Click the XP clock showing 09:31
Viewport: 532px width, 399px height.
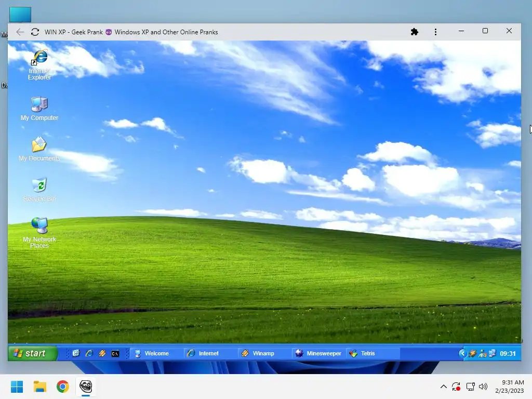[508, 353]
